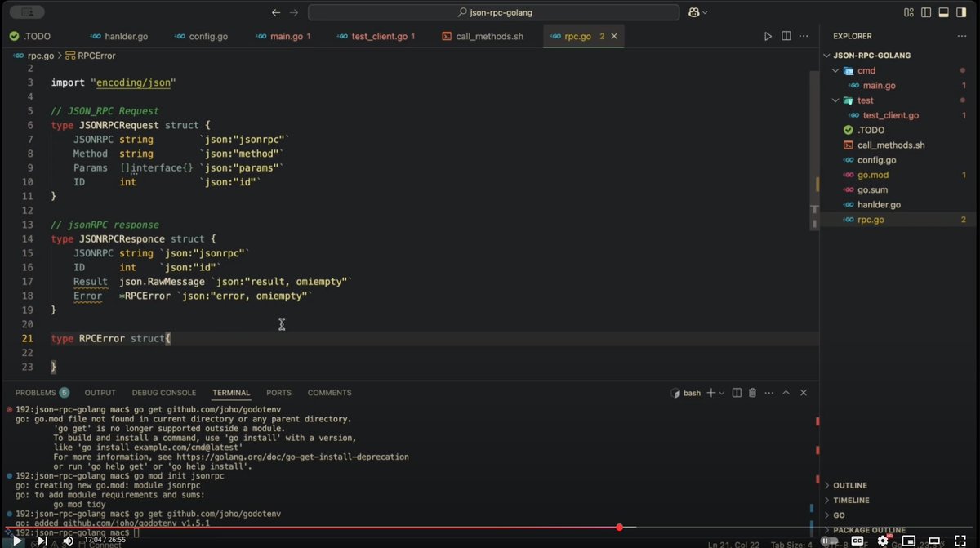
Task: Toggle split editor layout icon in title bar
Action: coord(926,12)
